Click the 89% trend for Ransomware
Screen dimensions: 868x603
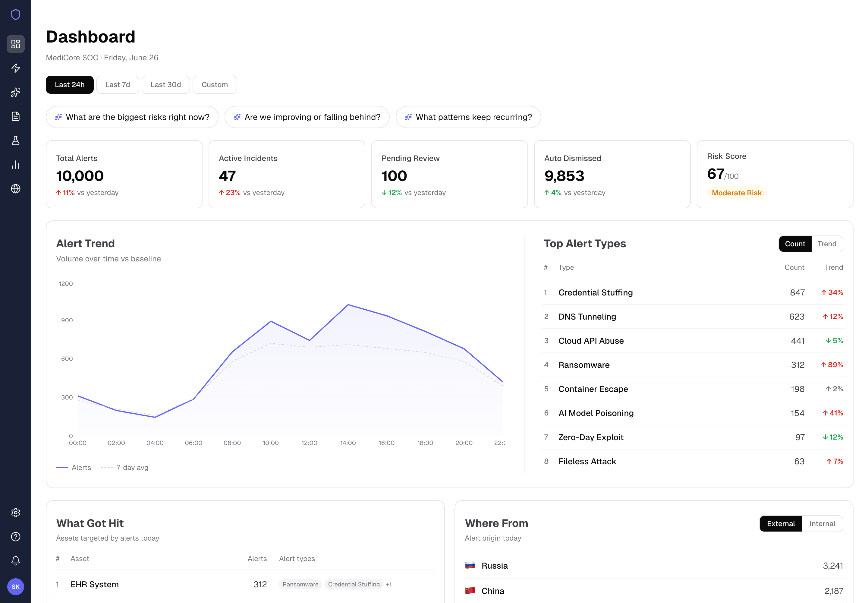(x=832, y=365)
